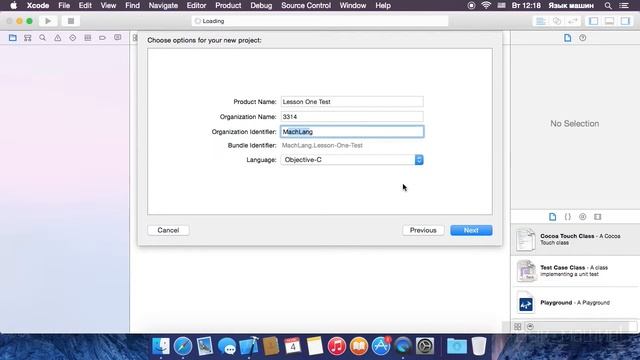Click the Loading activity status bar
The width and height of the screenshot is (640, 360).
(320, 21)
